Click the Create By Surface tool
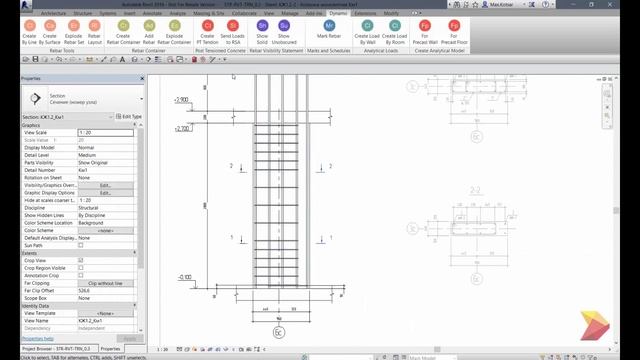This screenshot has height=360, width=640. point(50,32)
